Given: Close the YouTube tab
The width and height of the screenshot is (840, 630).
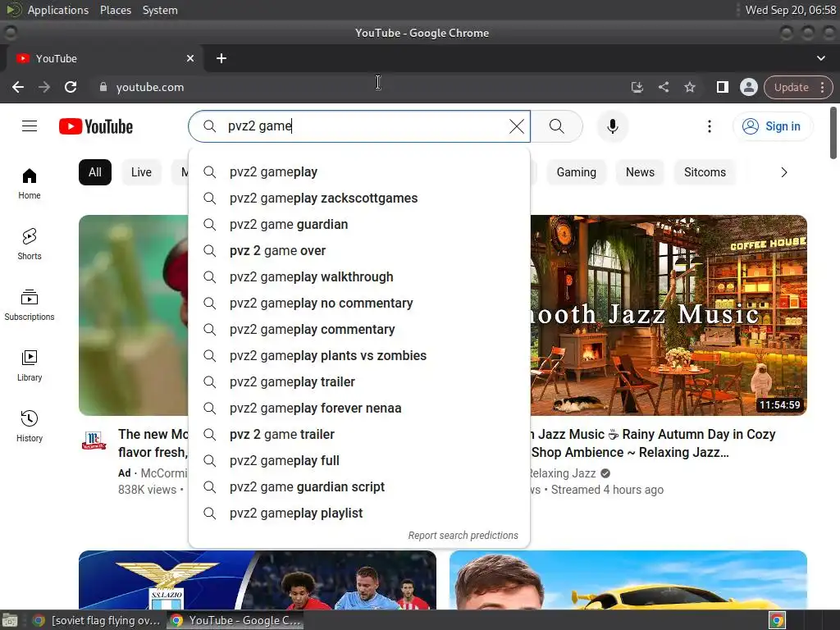Looking at the screenshot, I should [190, 58].
